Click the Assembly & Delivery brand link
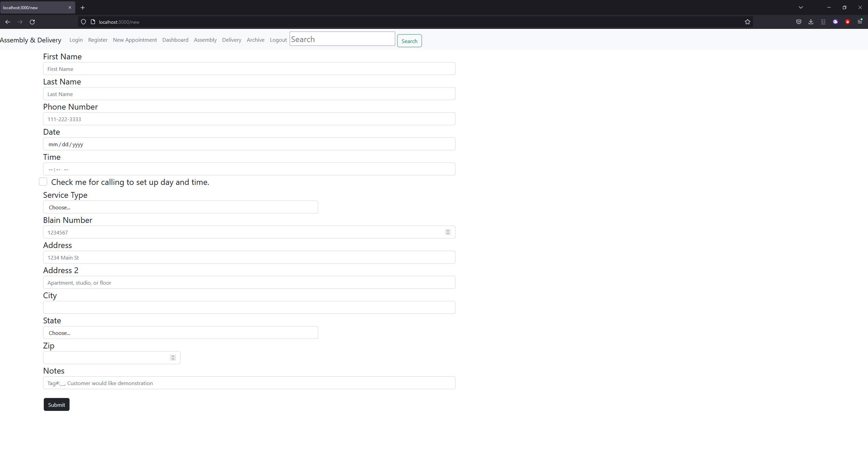The image size is (868, 475). (31, 40)
